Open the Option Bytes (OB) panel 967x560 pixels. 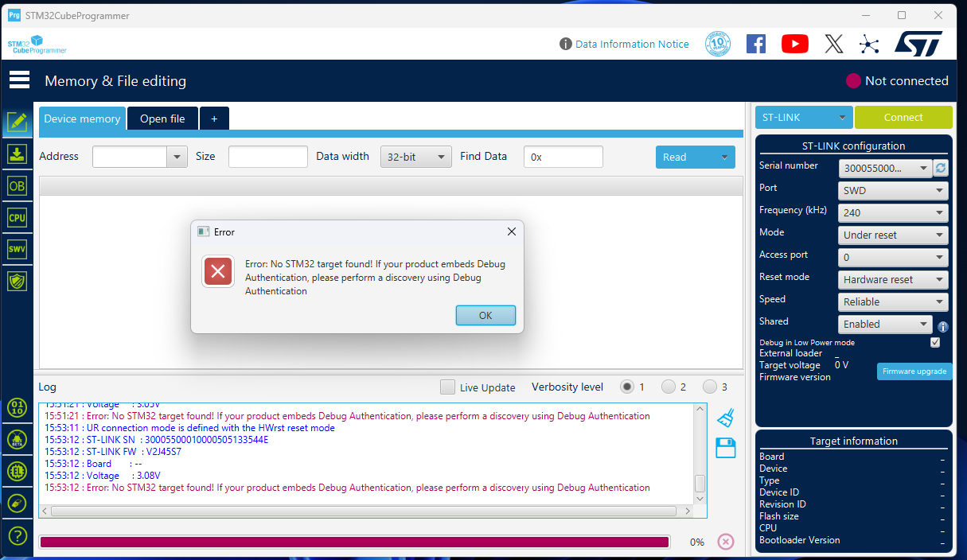(x=18, y=185)
